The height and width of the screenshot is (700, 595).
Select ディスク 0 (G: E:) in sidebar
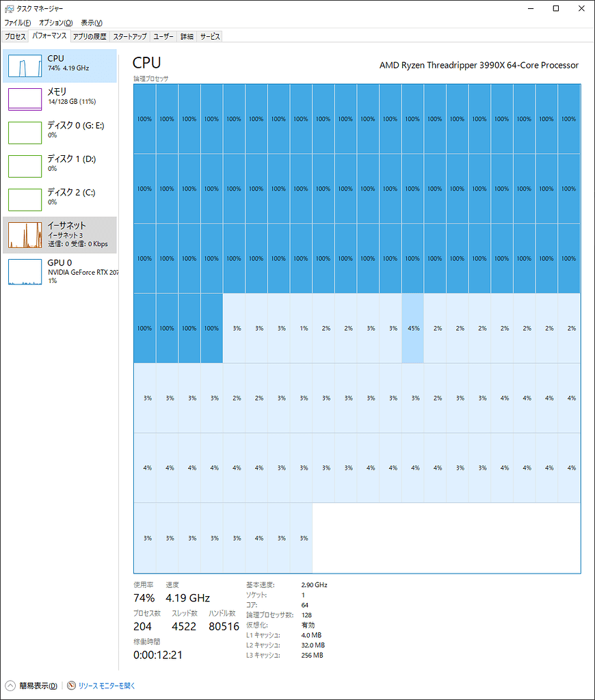(x=60, y=131)
